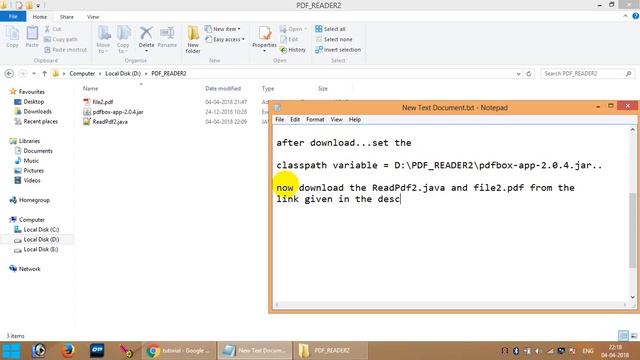Click the Windows Start button
This screenshot has width=640, height=360.
(x=11, y=351)
